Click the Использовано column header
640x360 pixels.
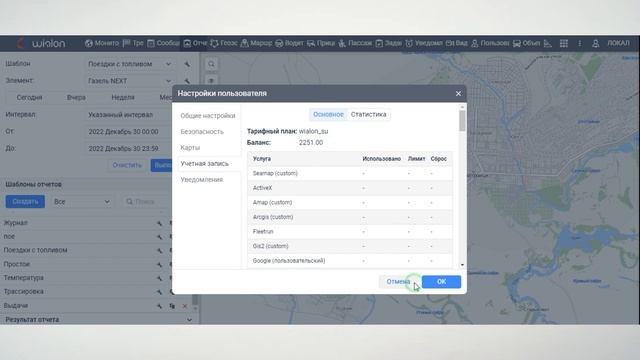[x=381, y=159]
